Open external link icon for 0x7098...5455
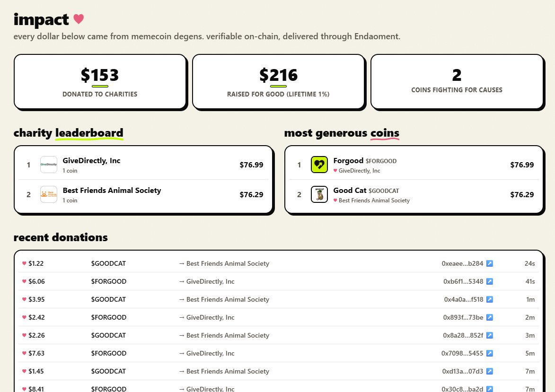 click(x=490, y=353)
